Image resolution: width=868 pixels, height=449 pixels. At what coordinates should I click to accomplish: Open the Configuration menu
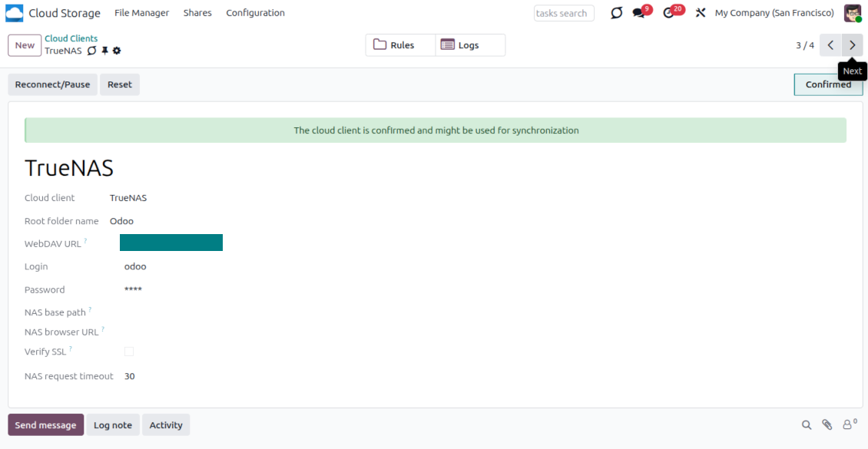(x=255, y=13)
